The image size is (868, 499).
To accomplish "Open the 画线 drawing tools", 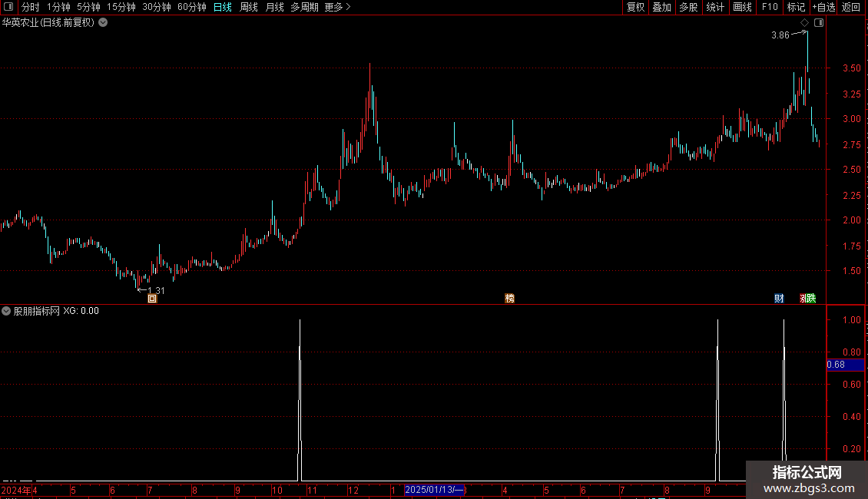I will pos(742,7).
